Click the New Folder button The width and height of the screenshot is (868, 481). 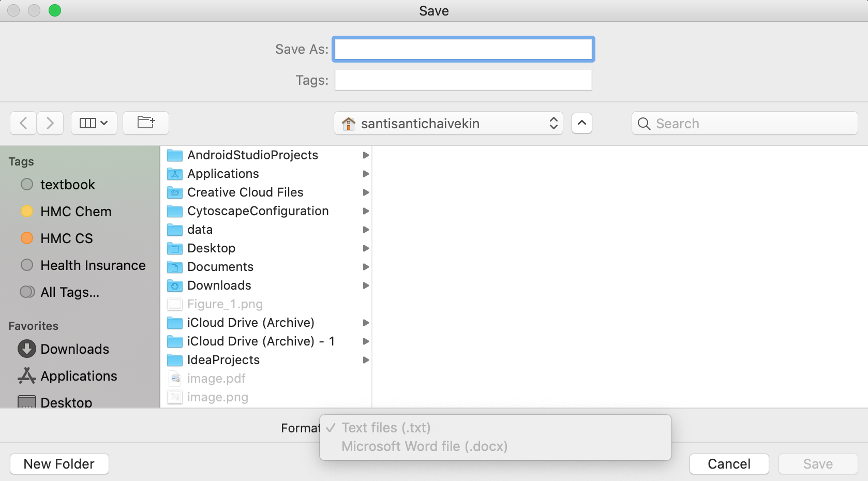pos(59,463)
